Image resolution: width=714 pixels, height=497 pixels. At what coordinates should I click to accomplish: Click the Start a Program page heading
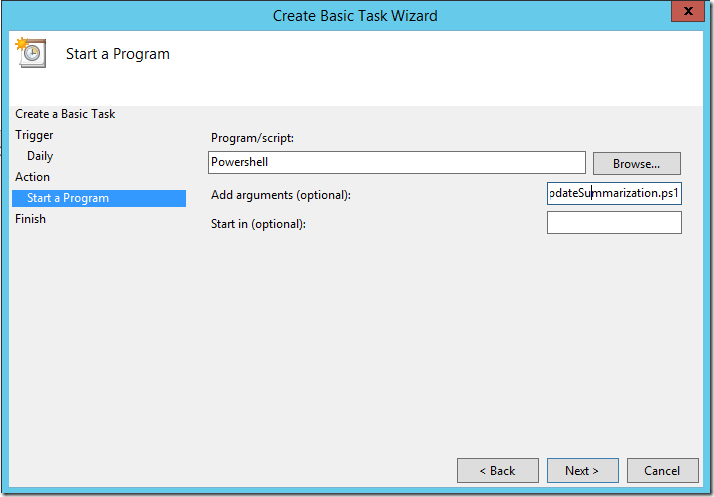(x=118, y=54)
